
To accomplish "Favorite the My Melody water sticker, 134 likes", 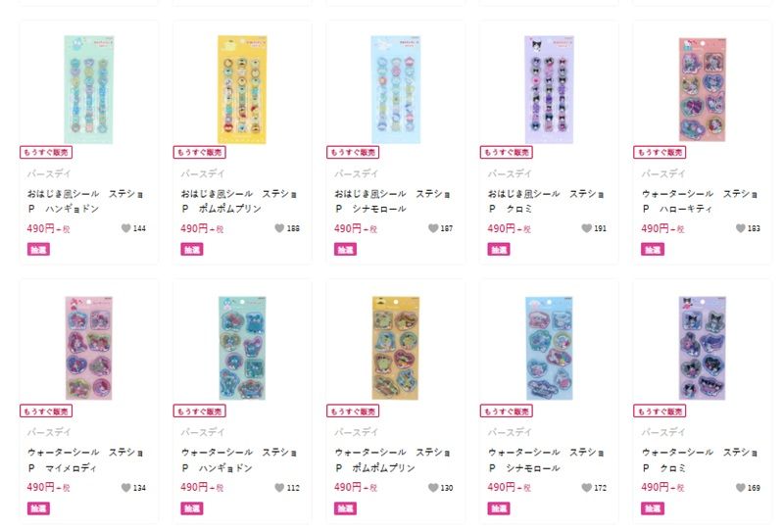I will click(x=126, y=488).
